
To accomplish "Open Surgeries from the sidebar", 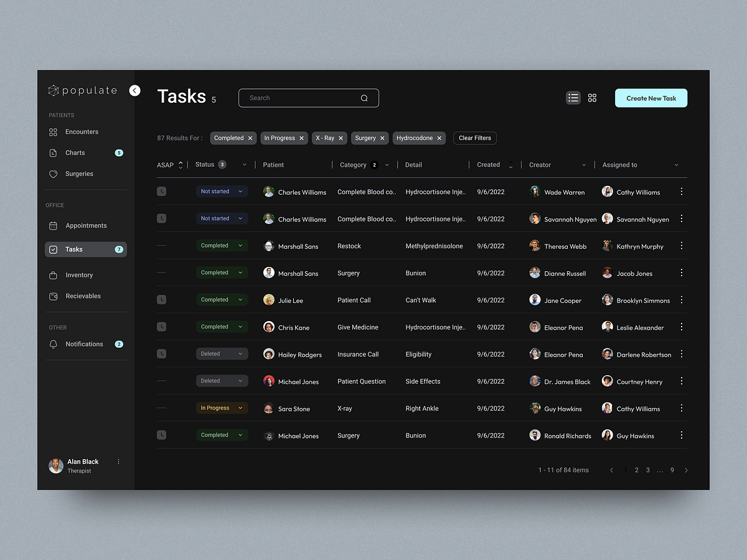I will pos(80,174).
